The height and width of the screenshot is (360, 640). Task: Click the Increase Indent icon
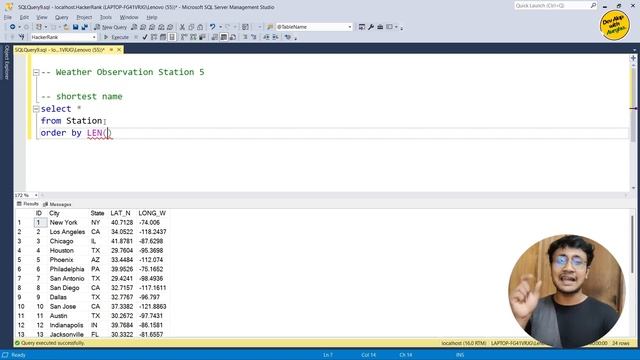coord(275,37)
